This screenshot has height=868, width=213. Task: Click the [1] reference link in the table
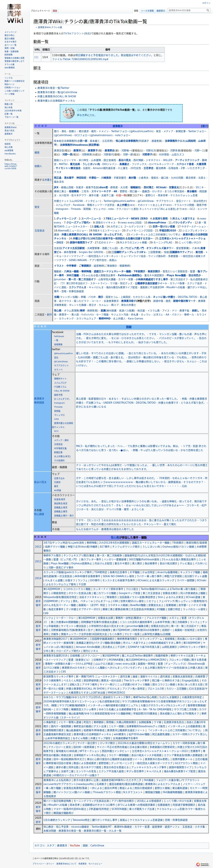tap(36, 57)
